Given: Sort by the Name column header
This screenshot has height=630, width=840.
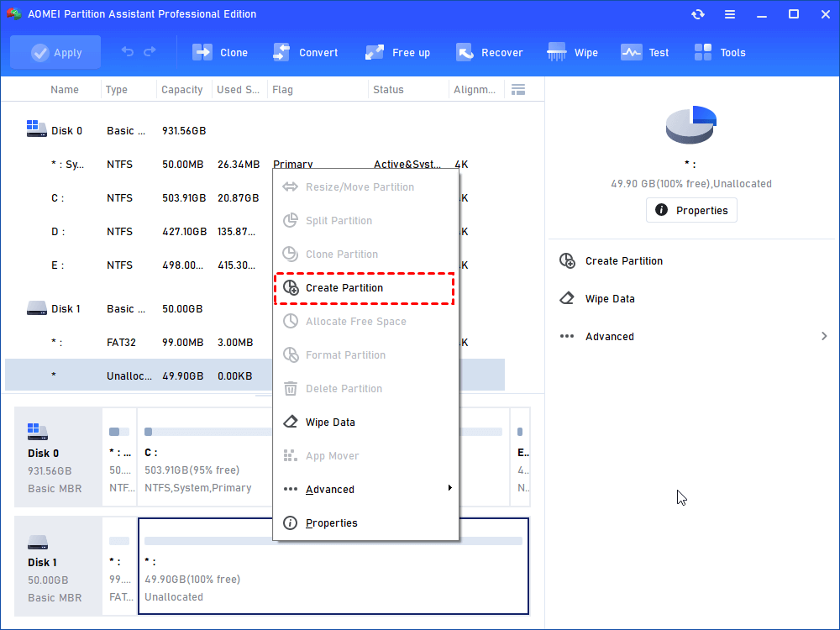Looking at the screenshot, I should coord(65,90).
